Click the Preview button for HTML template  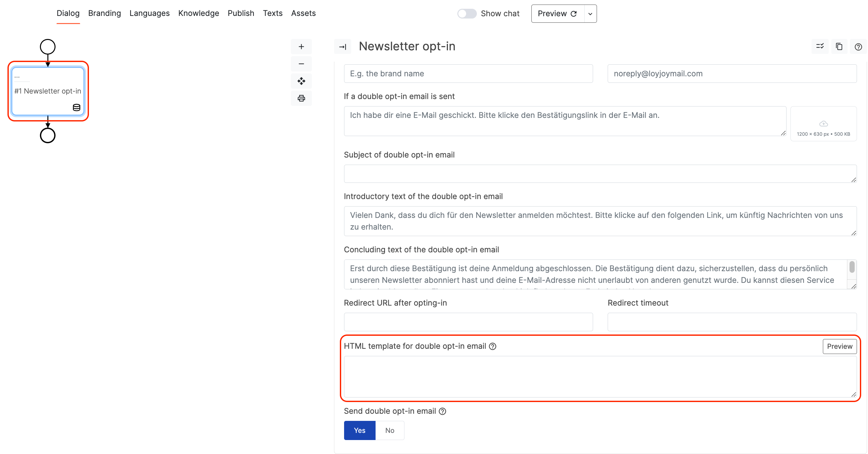coord(839,347)
